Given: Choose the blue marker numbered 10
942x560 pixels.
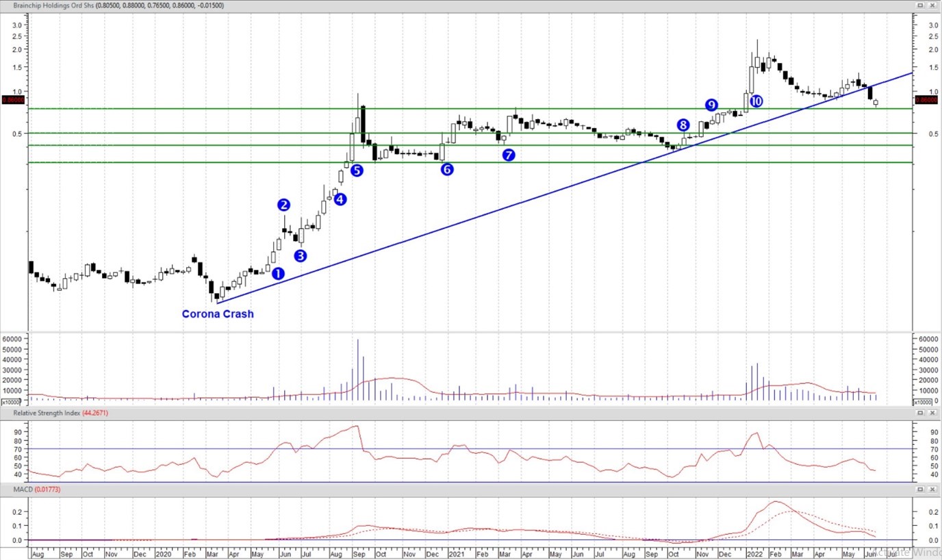Looking at the screenshot, I should coord(756,101).
